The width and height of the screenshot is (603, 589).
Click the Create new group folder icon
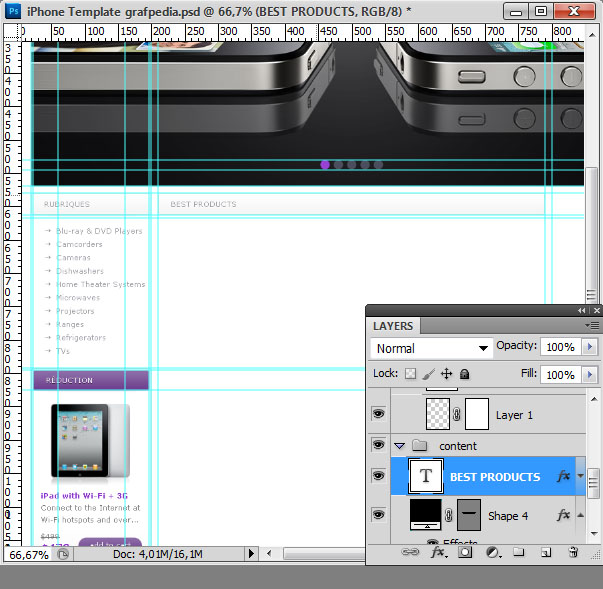[518, 552]
